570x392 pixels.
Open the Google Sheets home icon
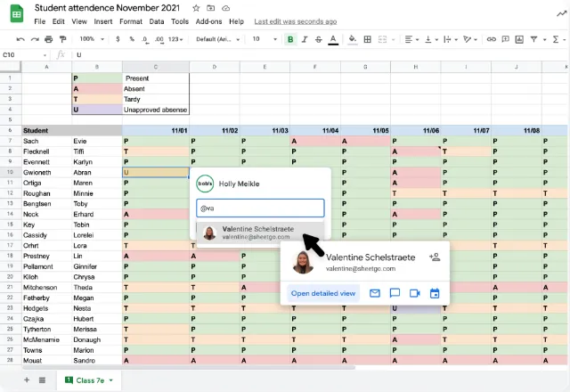[x=16, y=14]
